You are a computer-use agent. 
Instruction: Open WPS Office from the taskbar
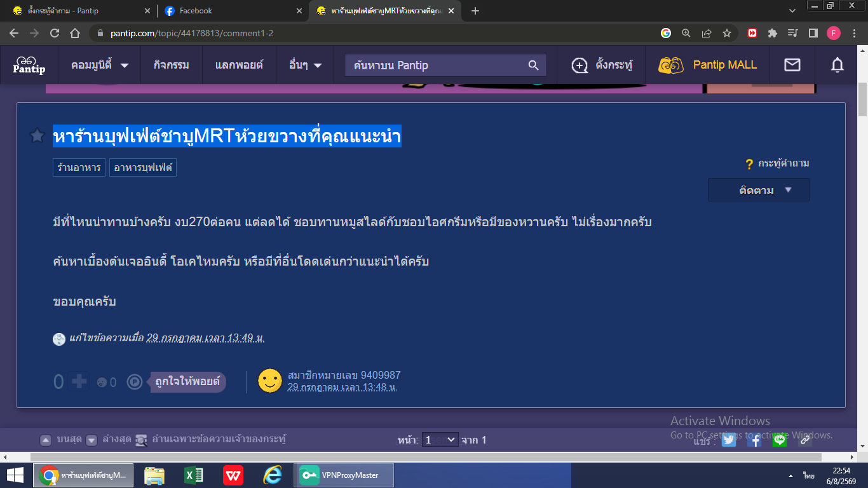point(233,475)
